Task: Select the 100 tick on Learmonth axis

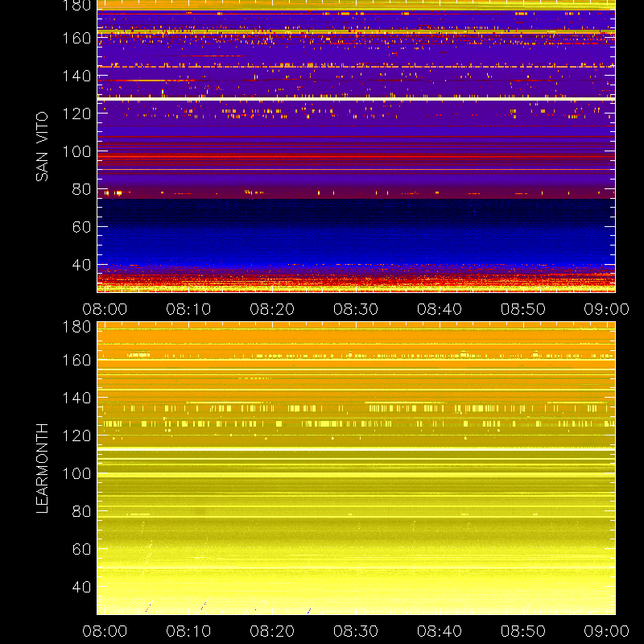Action: [x=76, y=473]
